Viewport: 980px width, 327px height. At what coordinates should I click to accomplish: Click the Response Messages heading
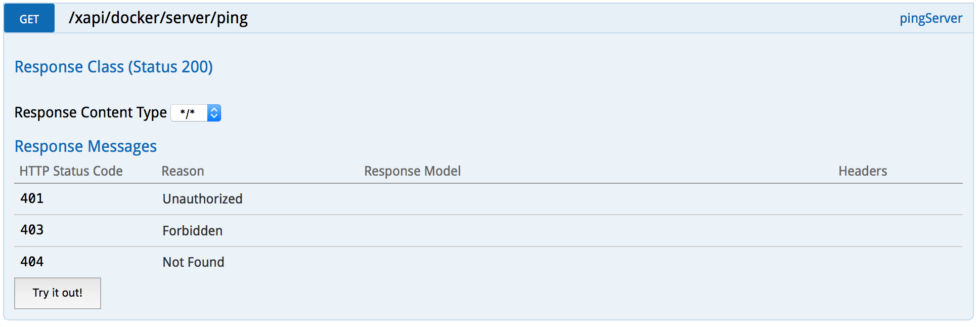(x=85, y=146)
